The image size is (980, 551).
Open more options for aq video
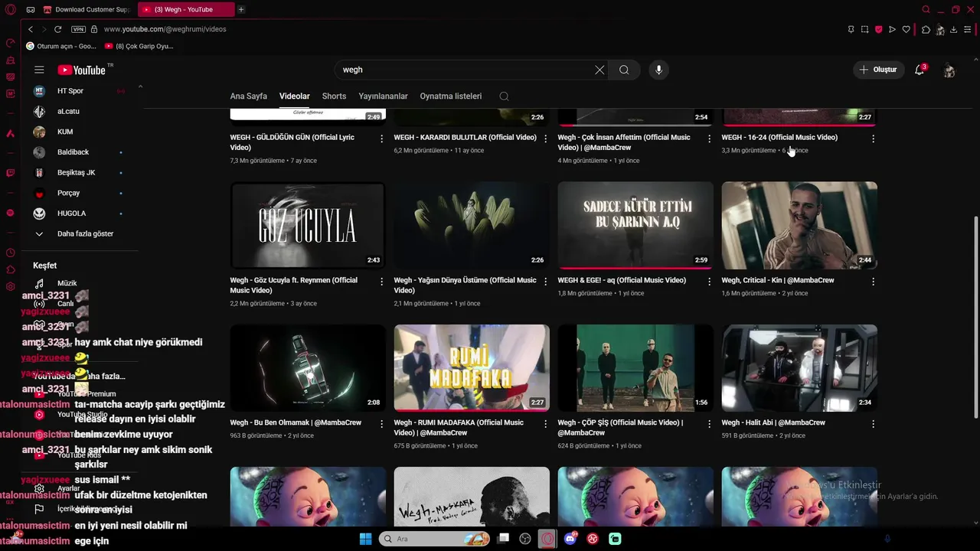click(x=709, y=282)
